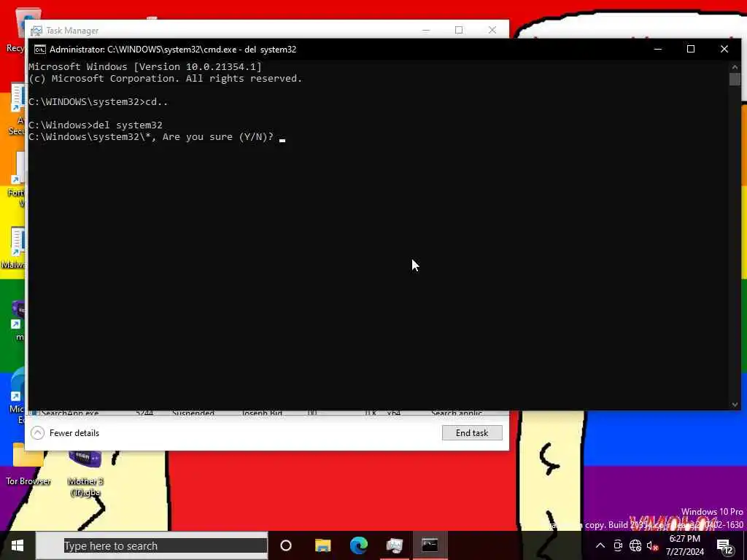Select the Mother 3 gba desktop file
The width and height of the screenshot is (747, 560).
click(85, 473)
